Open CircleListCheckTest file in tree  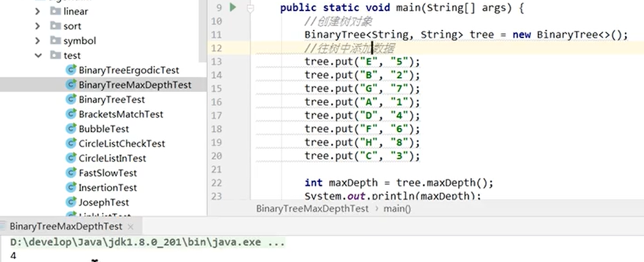pos(122,143)
